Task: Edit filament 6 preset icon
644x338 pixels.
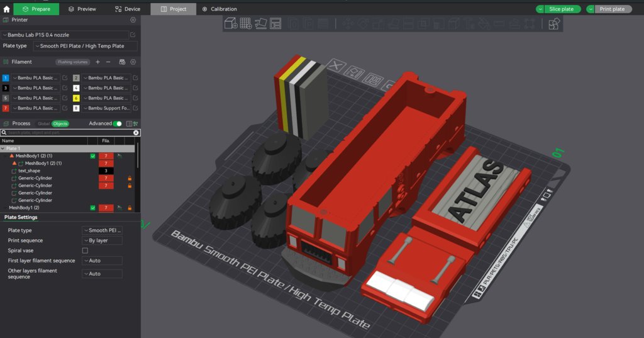Action: pos(135,98)
